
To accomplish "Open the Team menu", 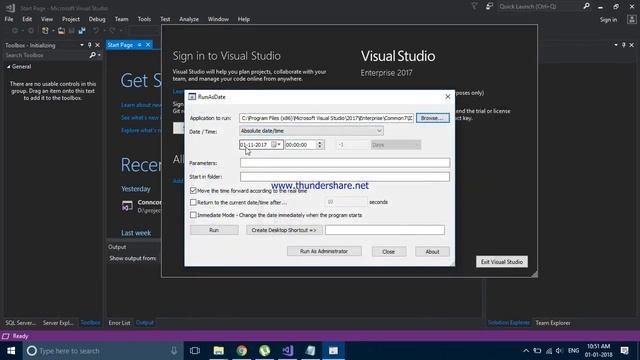I will (121, 19).
